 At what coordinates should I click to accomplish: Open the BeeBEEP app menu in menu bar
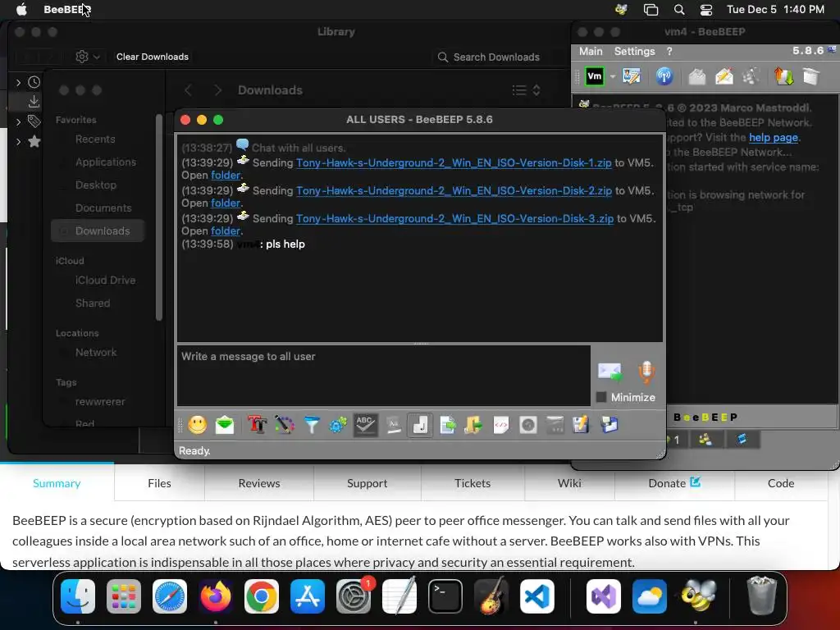tap(67, 9)
